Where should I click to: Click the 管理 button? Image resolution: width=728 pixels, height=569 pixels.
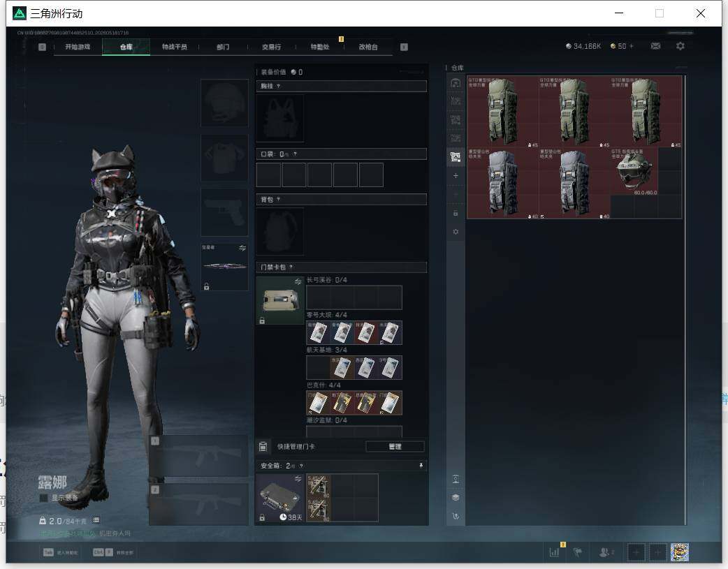(395, 447)
